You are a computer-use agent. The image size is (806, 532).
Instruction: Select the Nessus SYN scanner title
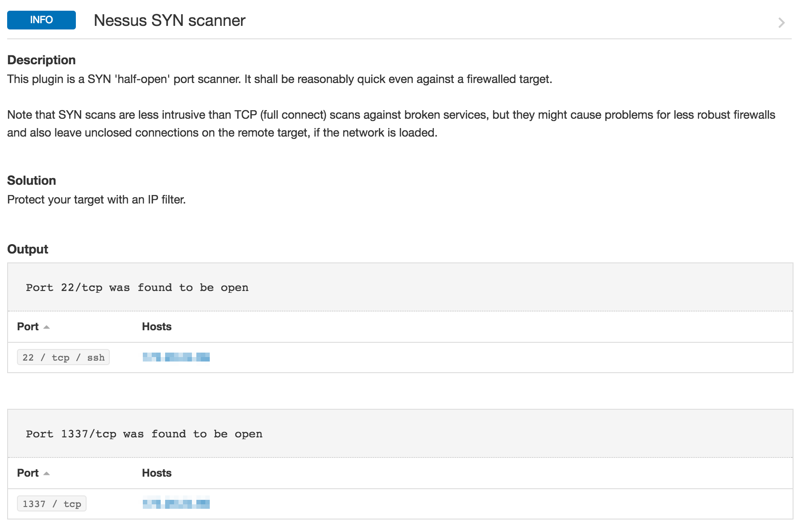[170, 21]
